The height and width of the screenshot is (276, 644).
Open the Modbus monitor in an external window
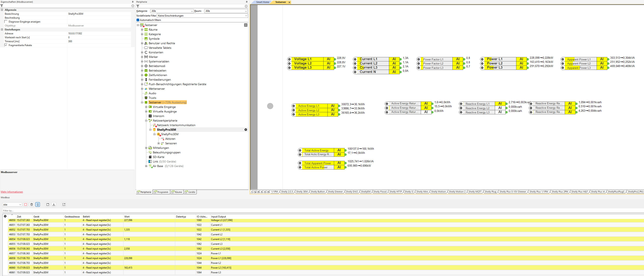(64, 204)
